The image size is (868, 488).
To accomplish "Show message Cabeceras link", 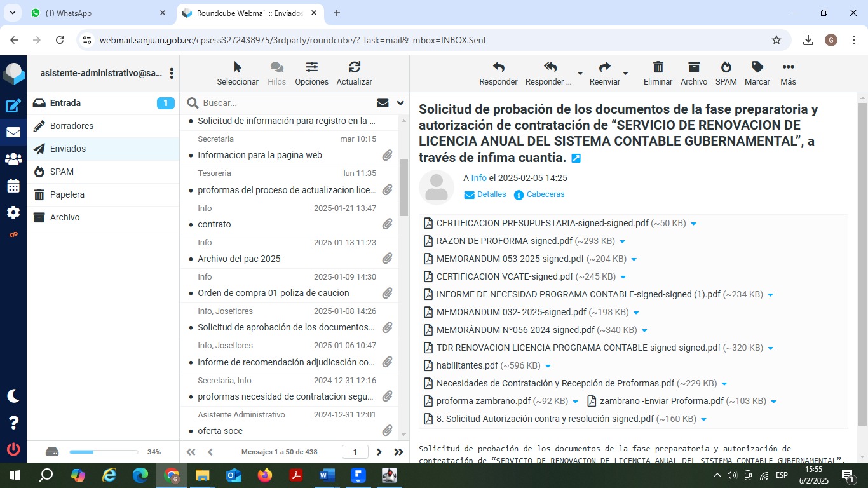I will pos(545,194).
